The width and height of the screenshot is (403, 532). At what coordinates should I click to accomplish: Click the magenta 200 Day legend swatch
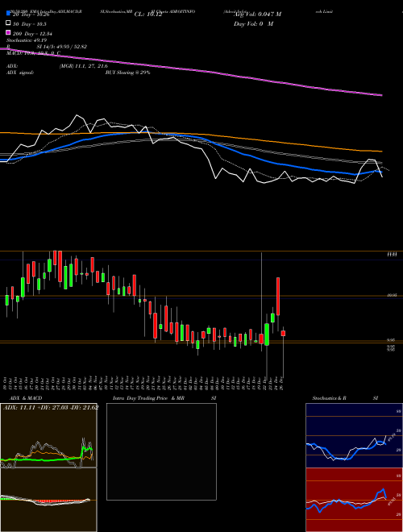coord(9,33)
